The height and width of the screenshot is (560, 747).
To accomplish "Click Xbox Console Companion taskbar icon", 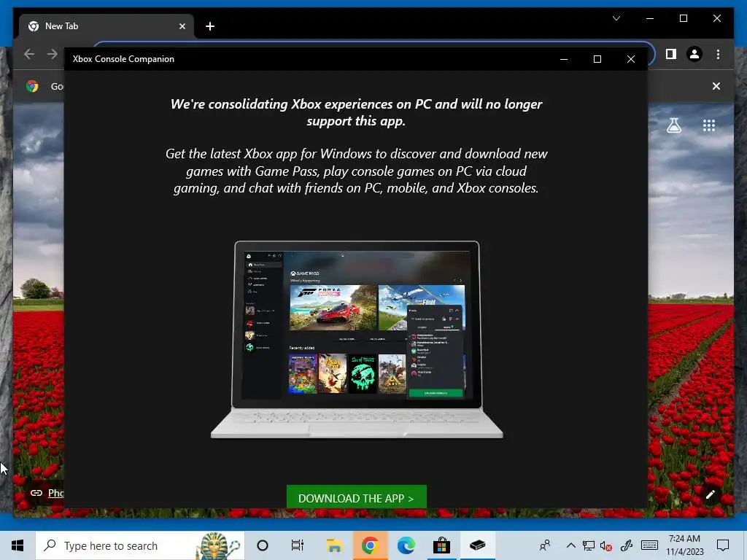I will pyautogui.click(x=477, y=545).
